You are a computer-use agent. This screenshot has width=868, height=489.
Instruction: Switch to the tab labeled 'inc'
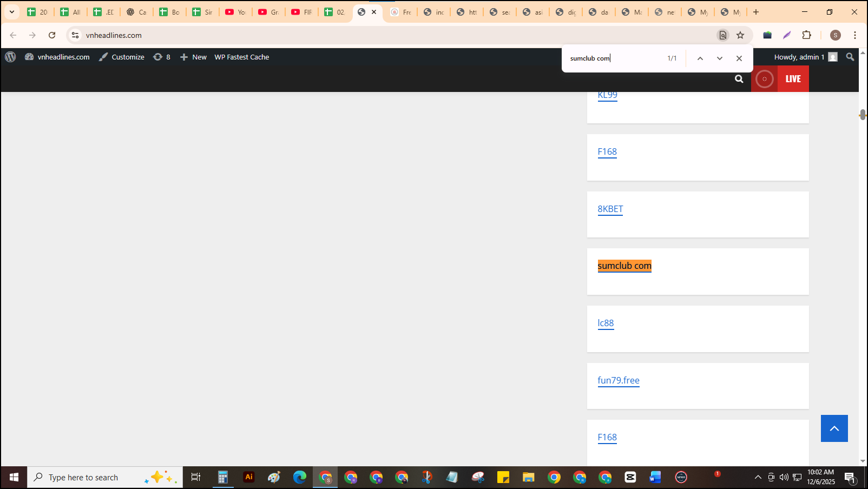point(433,12)
